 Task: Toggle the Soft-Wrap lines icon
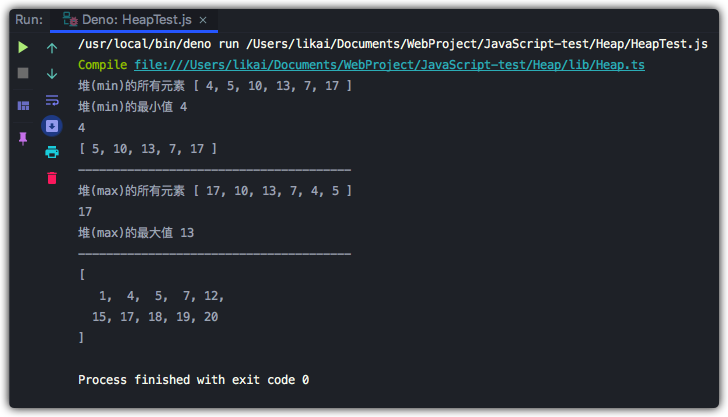(52, 100)
